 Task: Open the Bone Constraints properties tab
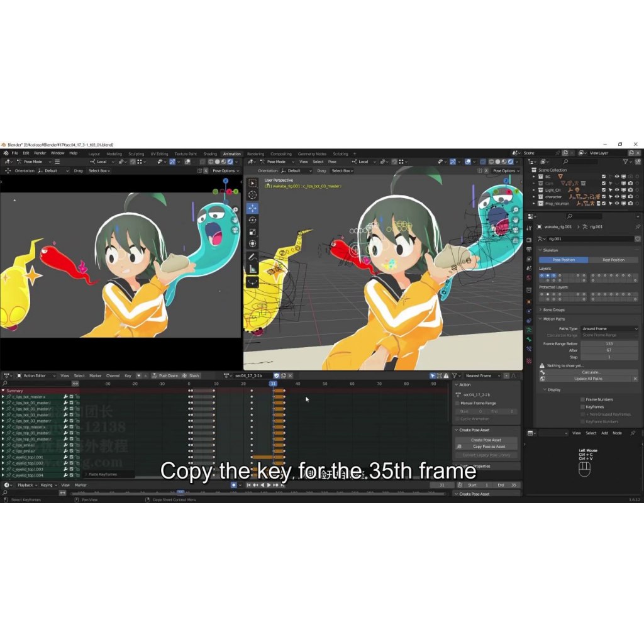pyautogui.click(x=529, y=349)
